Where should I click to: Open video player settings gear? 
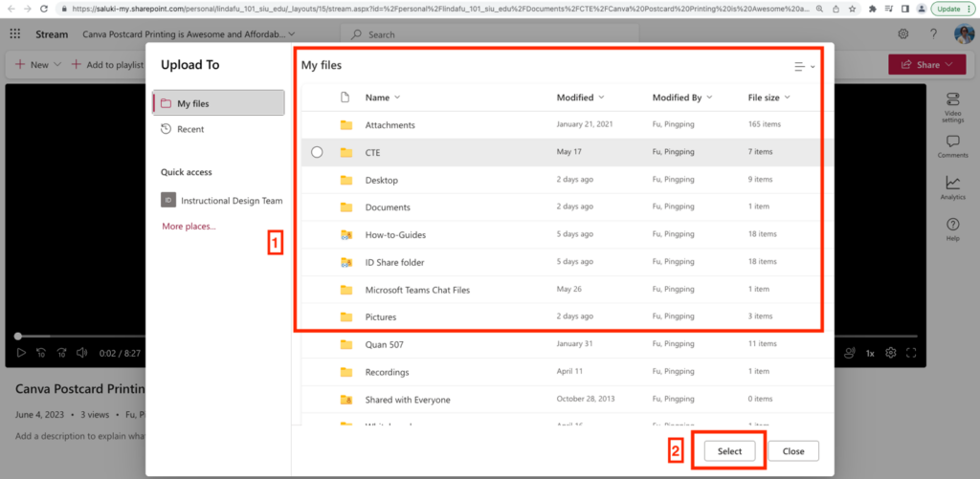click(891, 353)
